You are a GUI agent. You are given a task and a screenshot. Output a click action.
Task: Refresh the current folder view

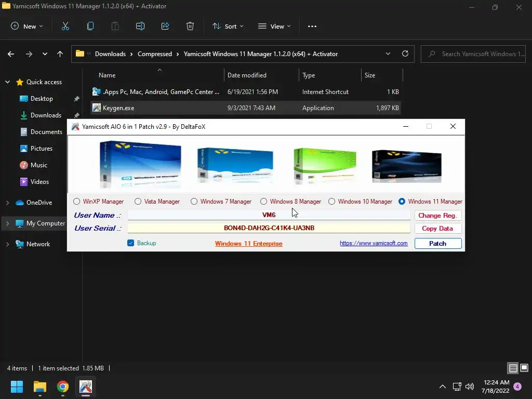pos(405,54)
